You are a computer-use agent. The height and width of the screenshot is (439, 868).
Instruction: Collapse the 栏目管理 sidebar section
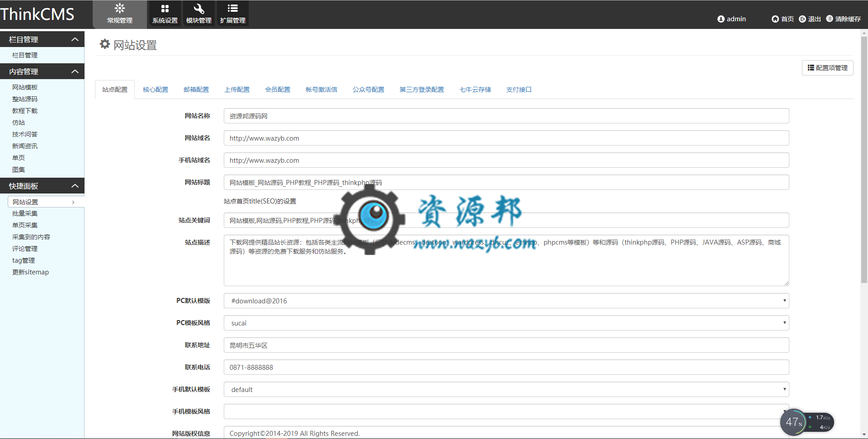pyautogui.click(x=42, y=39)
